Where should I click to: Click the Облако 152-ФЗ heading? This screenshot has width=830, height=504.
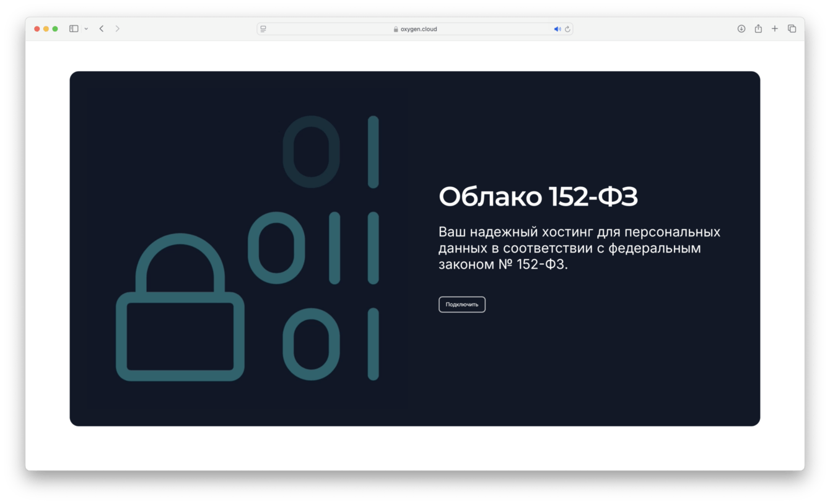point(538,196)
